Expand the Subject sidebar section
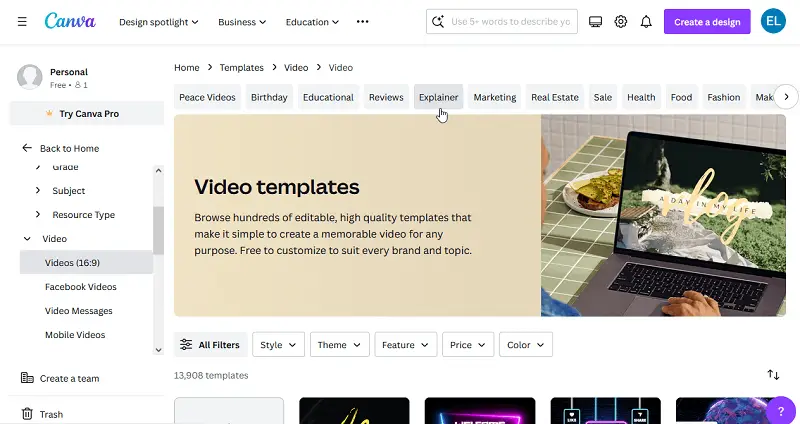The image size is (800, 424). click(38, 190)
